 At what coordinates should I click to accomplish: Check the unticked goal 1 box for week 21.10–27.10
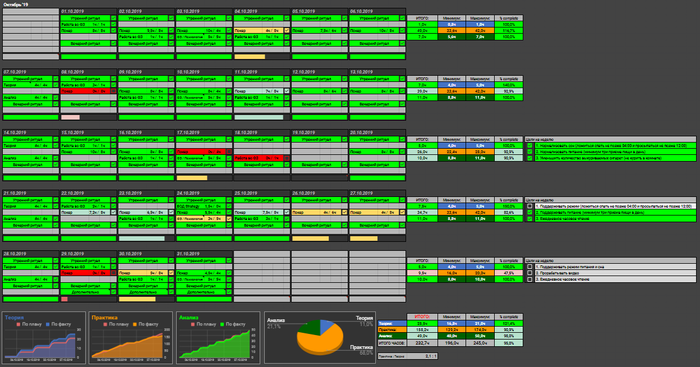click(x=529, y=206)
